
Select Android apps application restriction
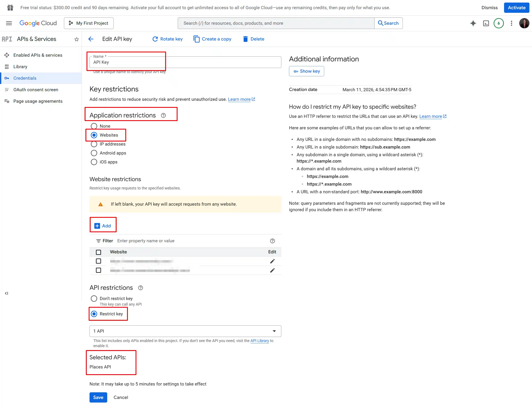(x=94, y=153)
